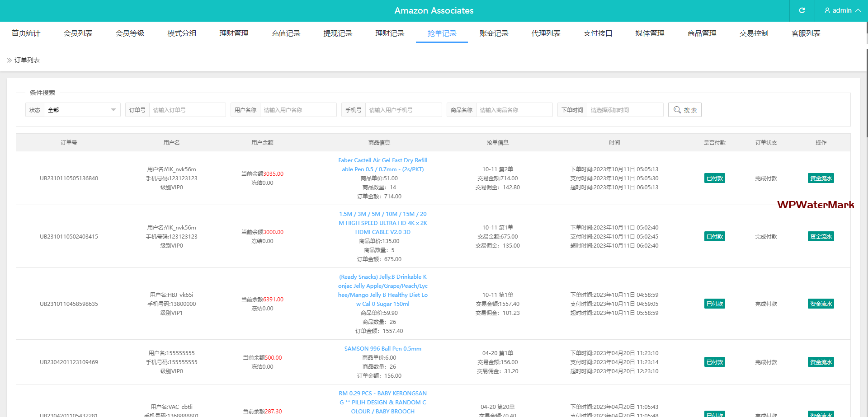Click 资金流水 for order UB2310110505136840

(821, 178)
